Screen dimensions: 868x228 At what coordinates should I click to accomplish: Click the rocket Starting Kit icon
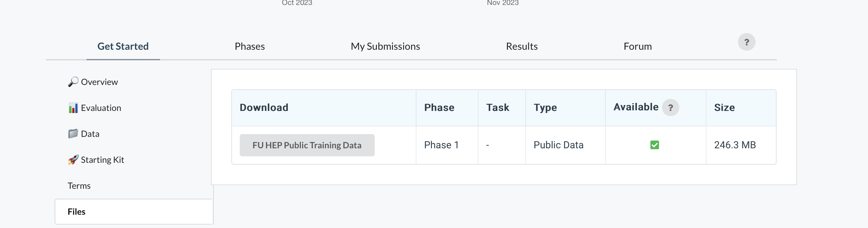click(73, 160)
